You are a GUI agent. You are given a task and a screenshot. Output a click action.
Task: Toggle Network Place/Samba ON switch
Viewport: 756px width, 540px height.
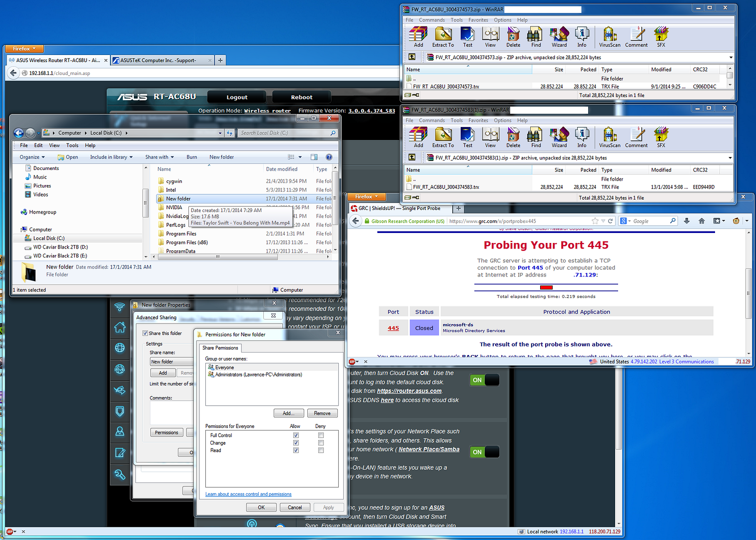coord(484,452)
